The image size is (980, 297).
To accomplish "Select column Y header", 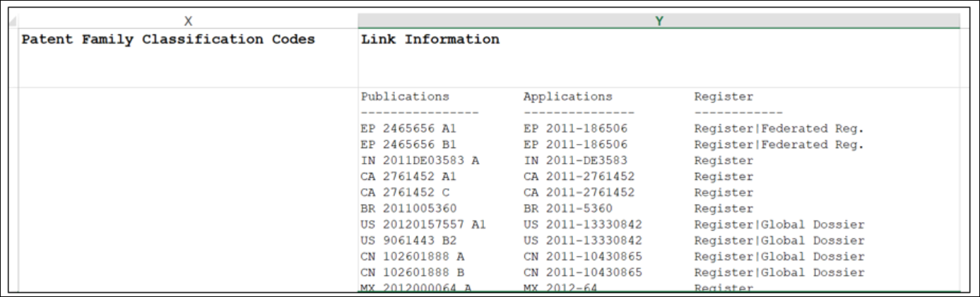I will point(659,21).
